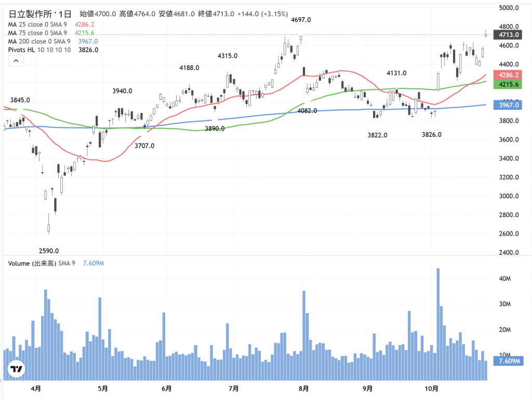Click the 10月 date on time axis
The height and width of the screenshot is (400, 532).
[x=432, y=389]
